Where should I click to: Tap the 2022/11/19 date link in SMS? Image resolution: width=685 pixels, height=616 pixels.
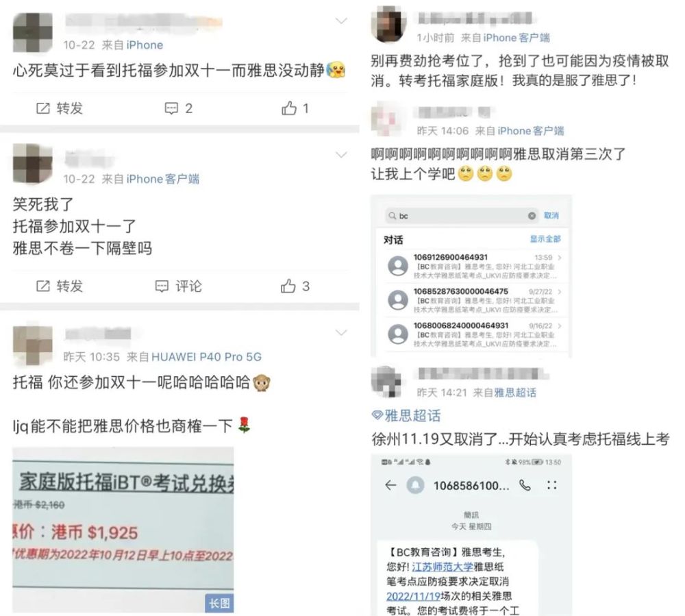413,596
